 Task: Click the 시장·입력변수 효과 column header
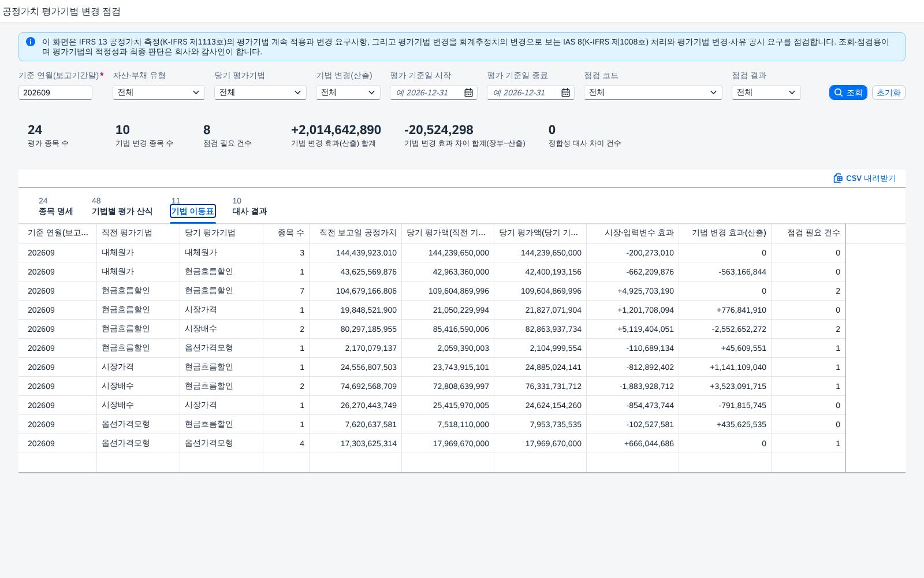tap(632, 233)
